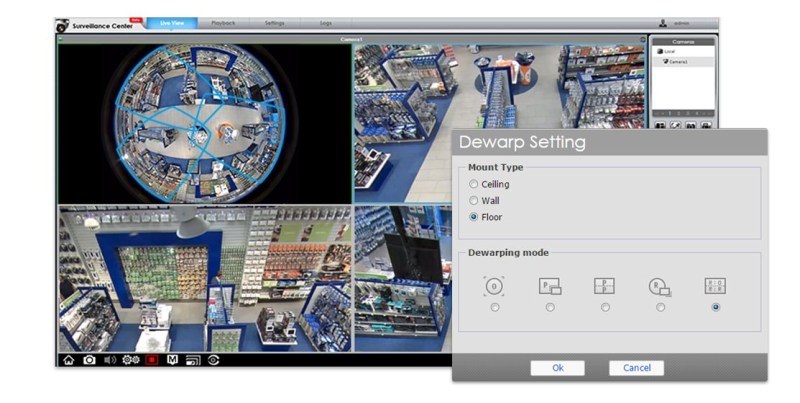Select Camera1 in the Cameras tree
Screen dimensions: 800x403
click(x=680, y=62)
